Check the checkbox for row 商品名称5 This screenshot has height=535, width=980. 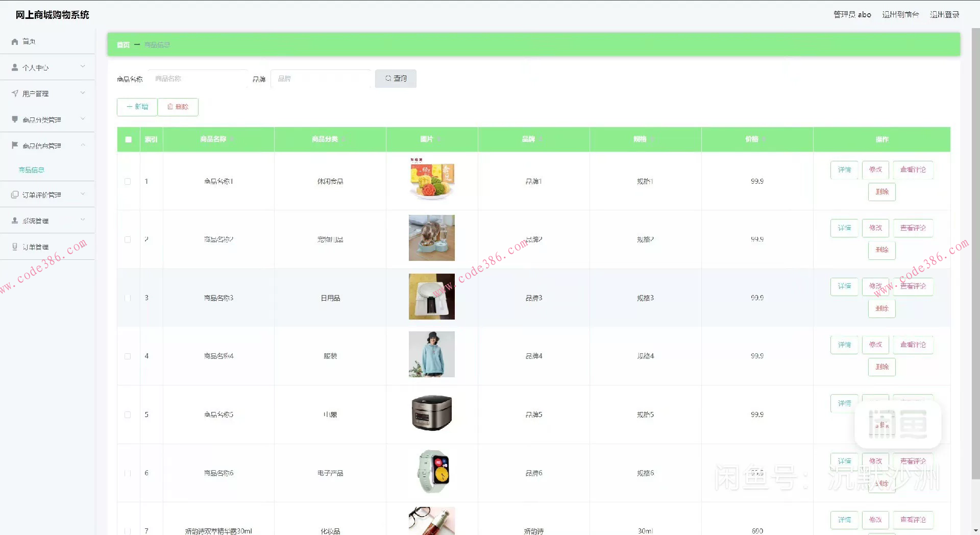click(x=128, y=415)
